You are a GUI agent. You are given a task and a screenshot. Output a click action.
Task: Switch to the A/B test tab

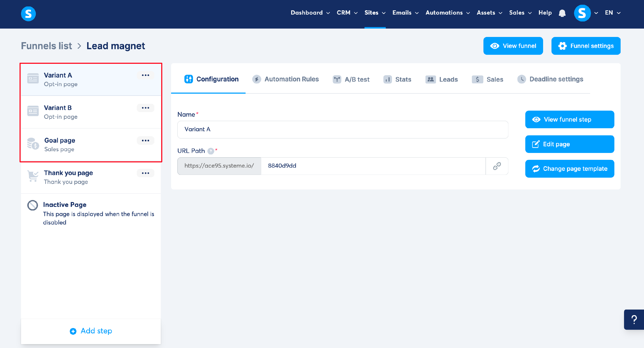click(351, 79)
